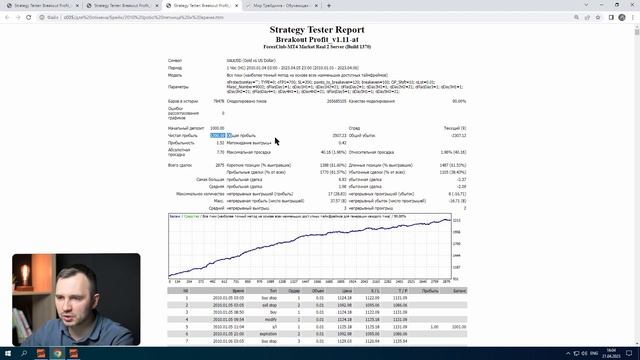Click the "Breakout Profit_v1.11-at" title
Screen dimensions: 640x360
point(317,40)
